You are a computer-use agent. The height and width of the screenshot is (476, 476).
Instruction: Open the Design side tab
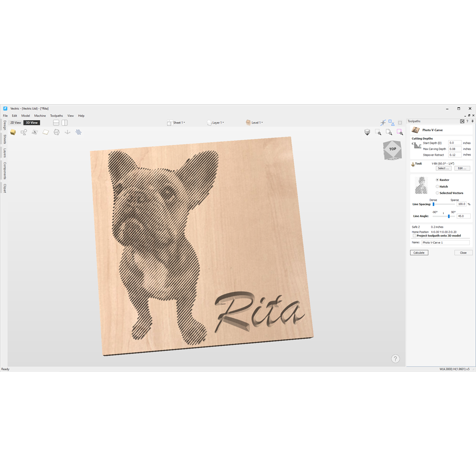point(5,125)
